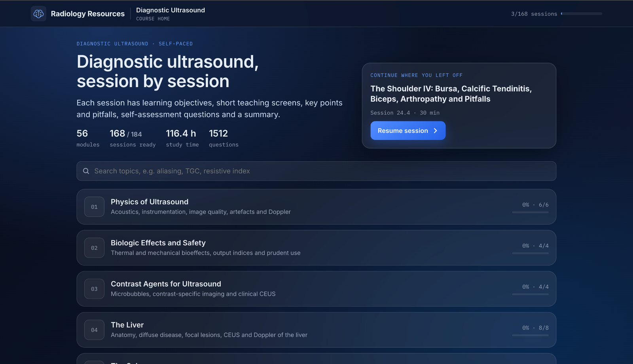The width and height of the screenshot is (633, 364).
Task: Click 'The Shoulder IV: Bursa, Calcific Tendinitis' title
Action: pyautogui.click(x=451, y=94)
